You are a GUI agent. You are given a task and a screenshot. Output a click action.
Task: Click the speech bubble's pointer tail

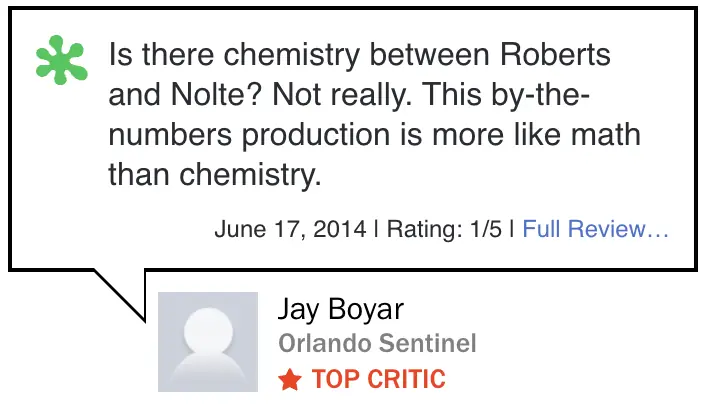click(x=122, y=292)
